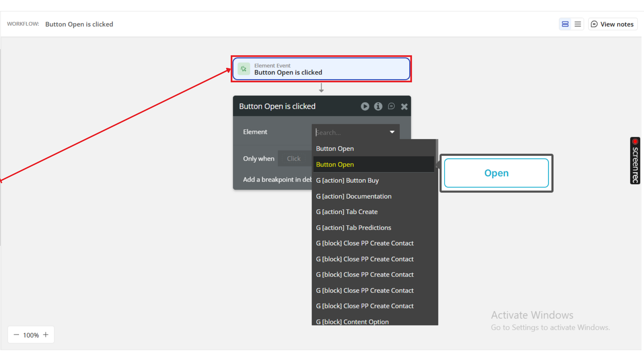Click the Only when condition field
The image size is (644, 362).
point(294,159)
